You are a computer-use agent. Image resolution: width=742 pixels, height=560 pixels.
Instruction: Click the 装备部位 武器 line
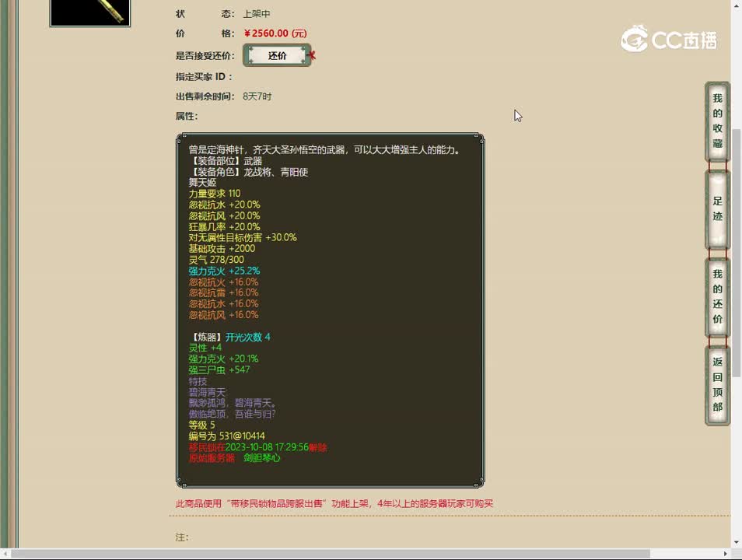(x=226, y=161)
